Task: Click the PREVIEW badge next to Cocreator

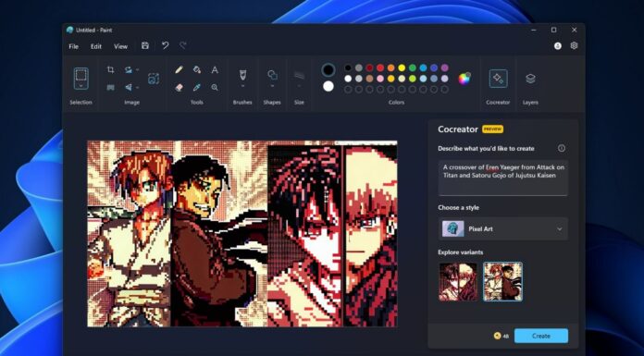Action: [492, 129]
